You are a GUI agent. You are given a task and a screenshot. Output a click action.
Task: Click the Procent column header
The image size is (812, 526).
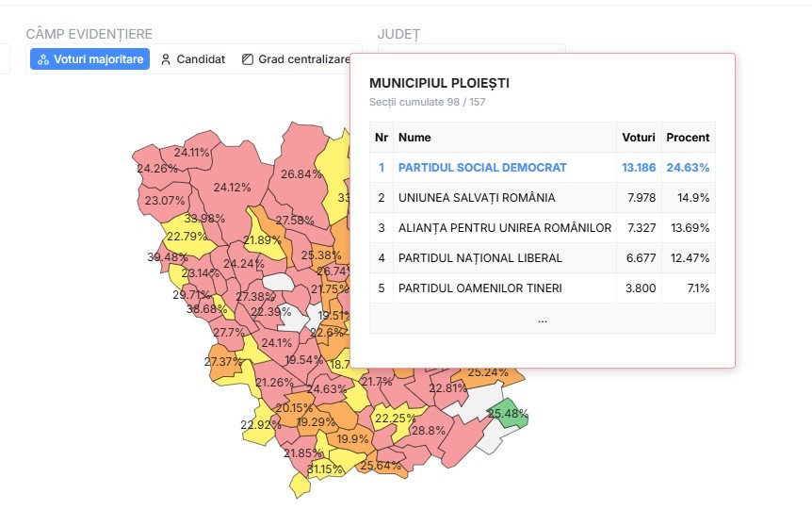[x=688, y=138]
